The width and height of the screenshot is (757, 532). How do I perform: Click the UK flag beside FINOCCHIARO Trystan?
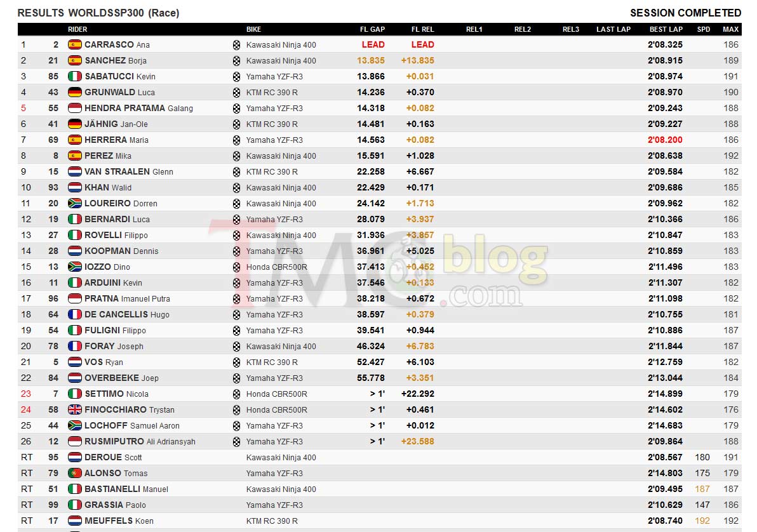75,410
